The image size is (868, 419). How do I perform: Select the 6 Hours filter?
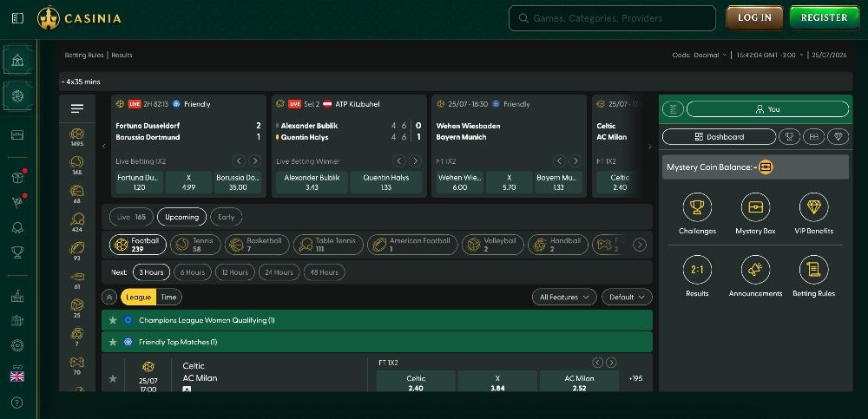(193, 272)
